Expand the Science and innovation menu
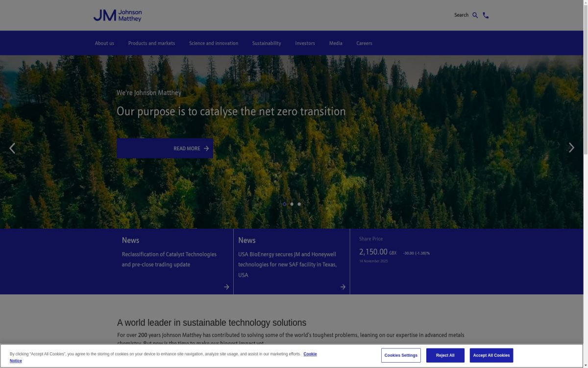The image size is (588, 368). (214, 43)
